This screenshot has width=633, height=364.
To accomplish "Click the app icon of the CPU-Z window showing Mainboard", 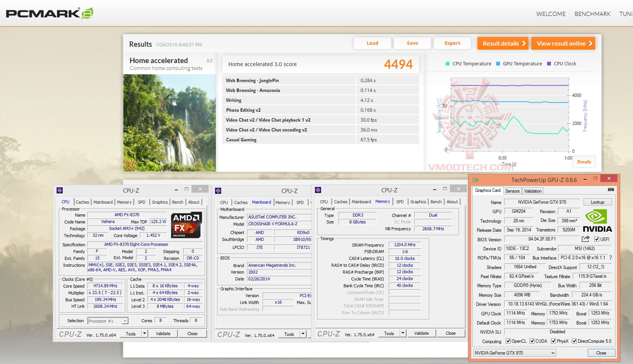I will tap(218, 191).
